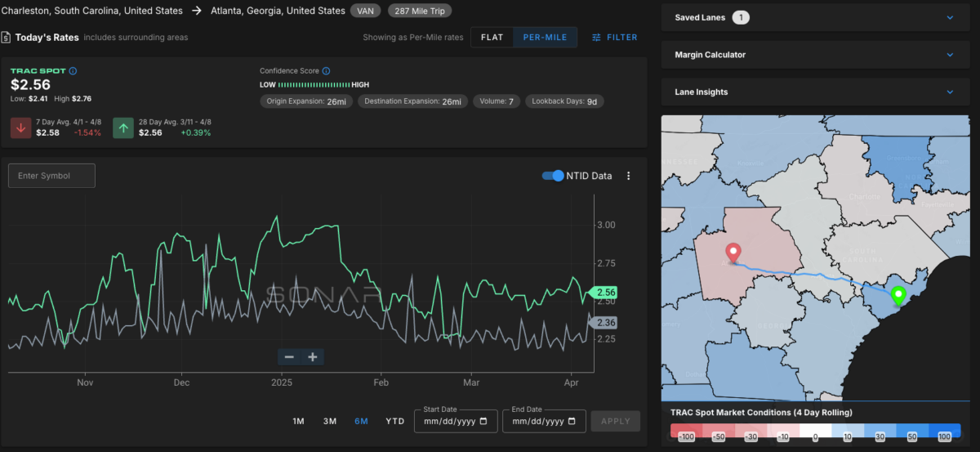
Task: Open End Date calendar picker icon
Action: coord(572,422)
